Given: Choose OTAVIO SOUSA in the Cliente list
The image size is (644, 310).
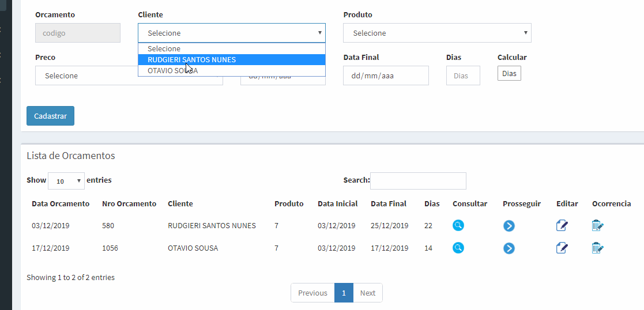Looking at the screenshot, I should [232, 71].
